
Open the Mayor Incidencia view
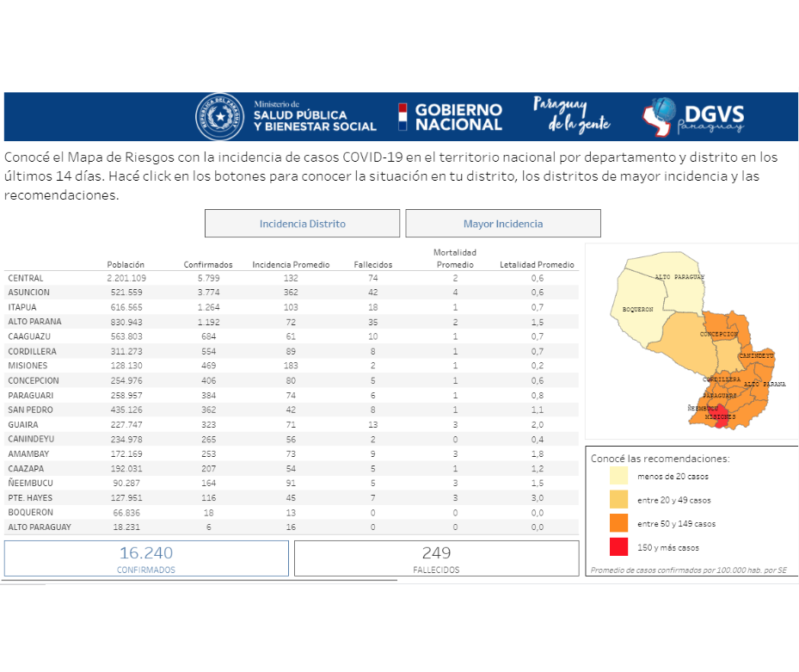click(503, 224)
